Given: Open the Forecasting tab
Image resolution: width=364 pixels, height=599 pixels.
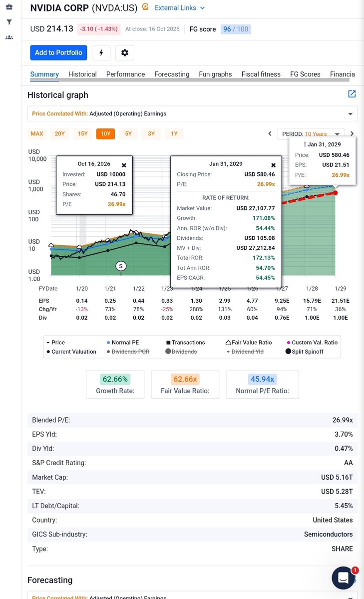Looking at the screenshot, I should 172,74.
